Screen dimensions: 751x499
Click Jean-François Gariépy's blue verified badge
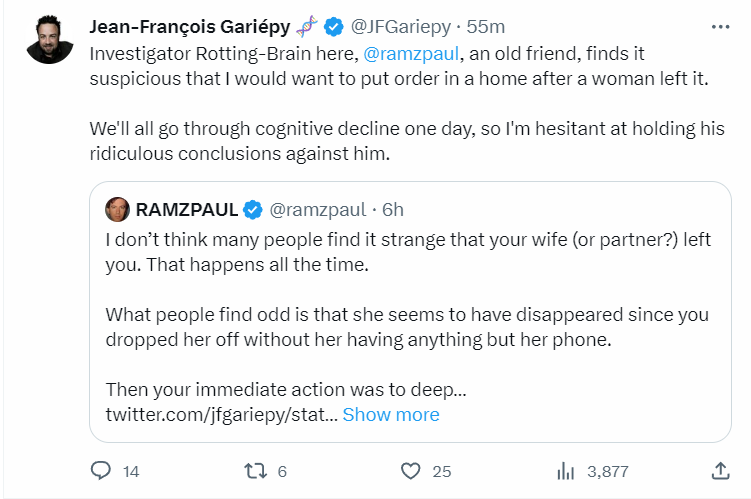[x=336, y=24]
